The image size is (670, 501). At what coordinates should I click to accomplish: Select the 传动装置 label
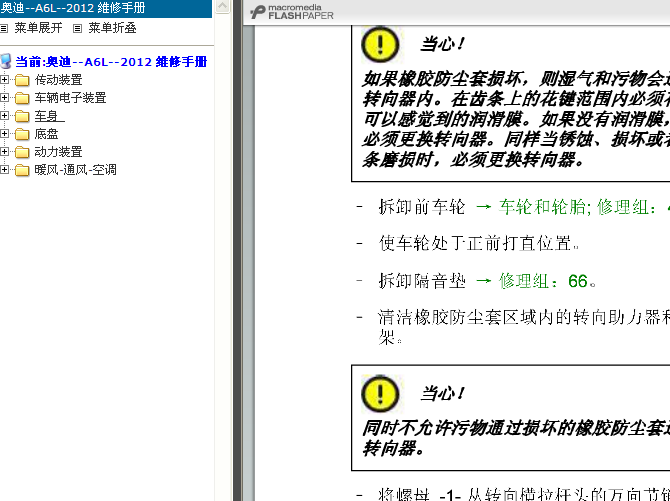tap(58, 80)
